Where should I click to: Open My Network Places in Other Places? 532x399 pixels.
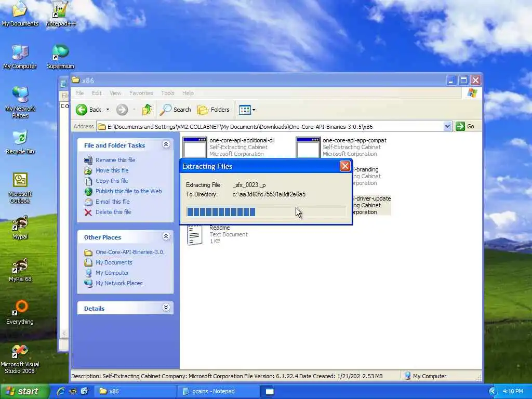click(119, 283)
